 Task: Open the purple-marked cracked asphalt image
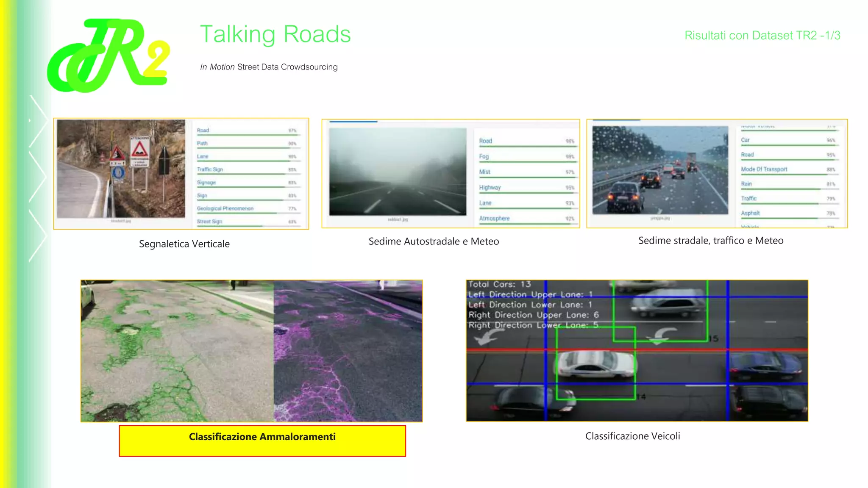click(348, 351)
